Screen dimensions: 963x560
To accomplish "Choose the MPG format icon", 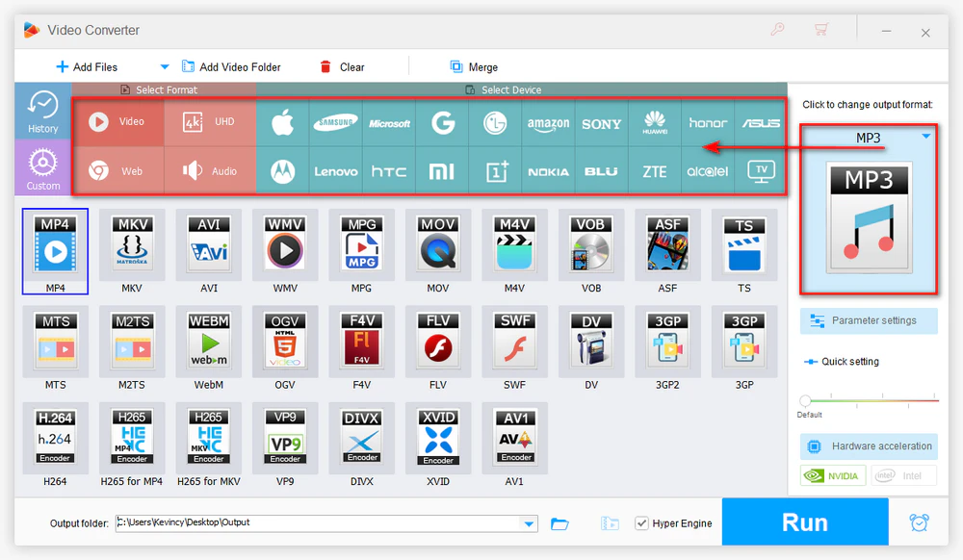I will 362,244.
